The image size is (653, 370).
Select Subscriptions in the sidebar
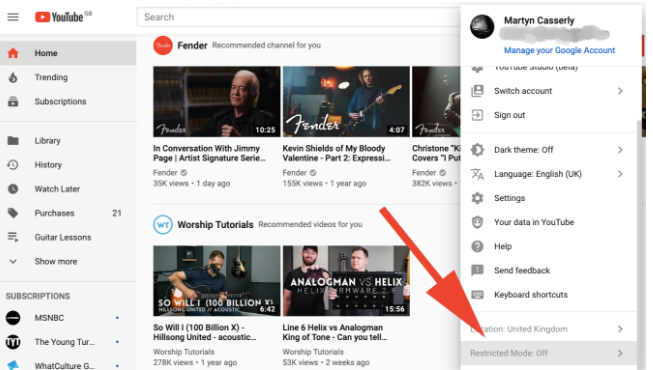coord(68,101)
